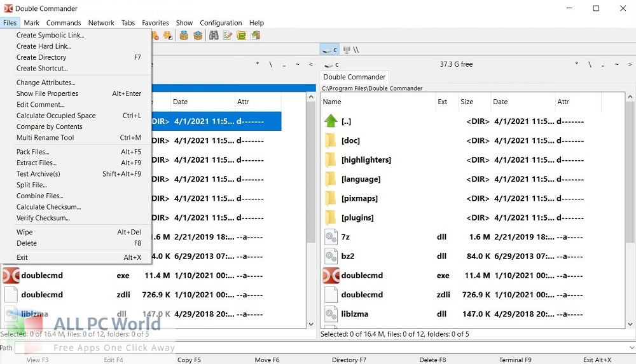This screenshot has height=364, width=636.
Task: Click the invert selection asterisk toolbar icon
Action: (x=167, y=36)
